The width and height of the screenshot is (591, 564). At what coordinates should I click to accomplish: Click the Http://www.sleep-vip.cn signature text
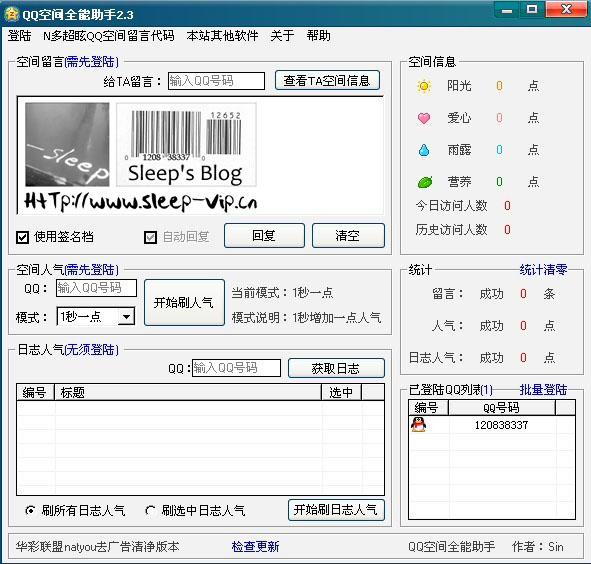click(141, 201)
